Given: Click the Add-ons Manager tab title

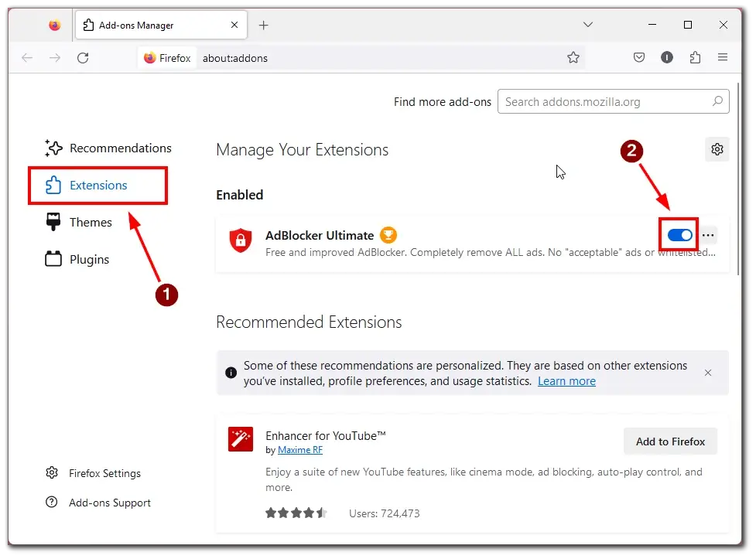Looking at the screenshot, I should (136, 25).
